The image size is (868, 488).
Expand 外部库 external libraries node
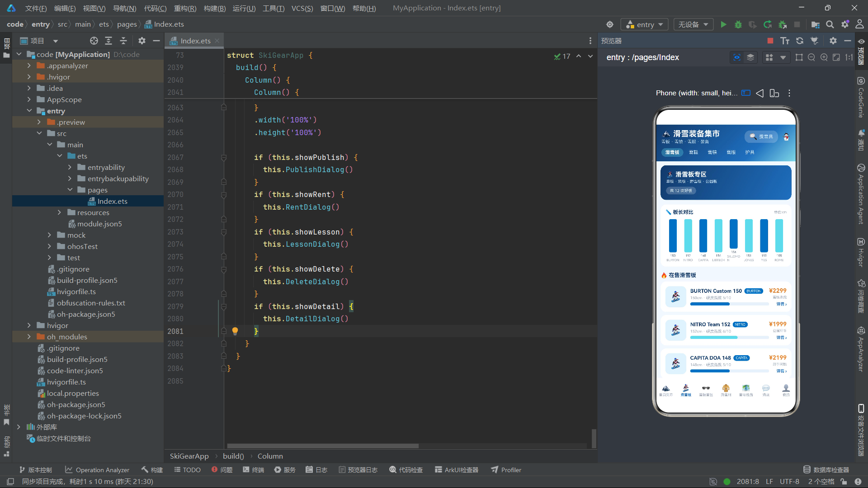coord(19,427)
